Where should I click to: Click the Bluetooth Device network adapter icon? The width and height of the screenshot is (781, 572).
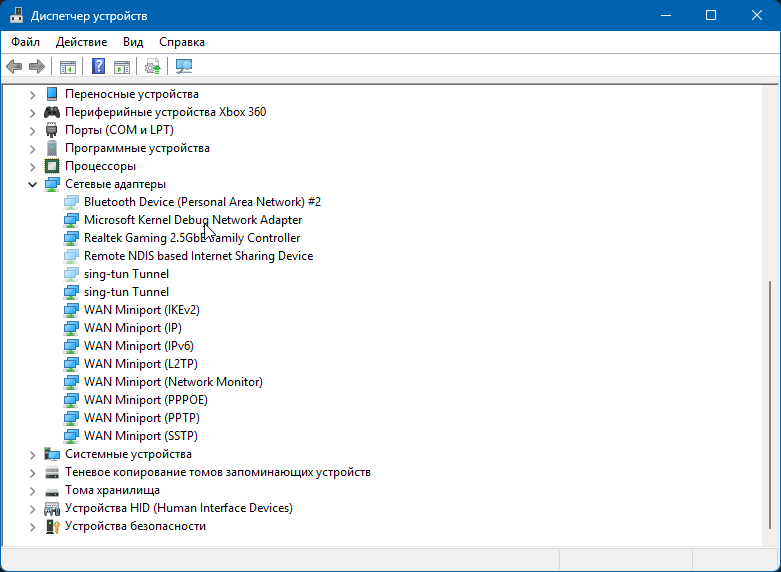tap(71, 202)
